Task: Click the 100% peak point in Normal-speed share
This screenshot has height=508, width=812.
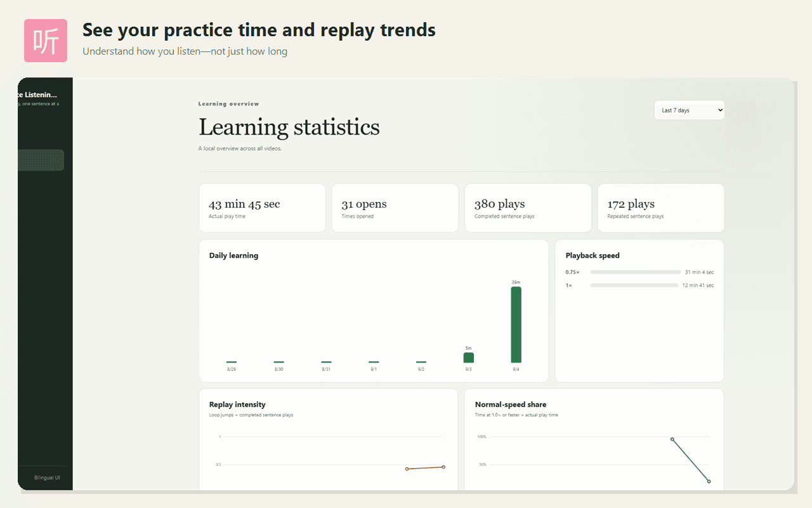Action: (672, 439)
